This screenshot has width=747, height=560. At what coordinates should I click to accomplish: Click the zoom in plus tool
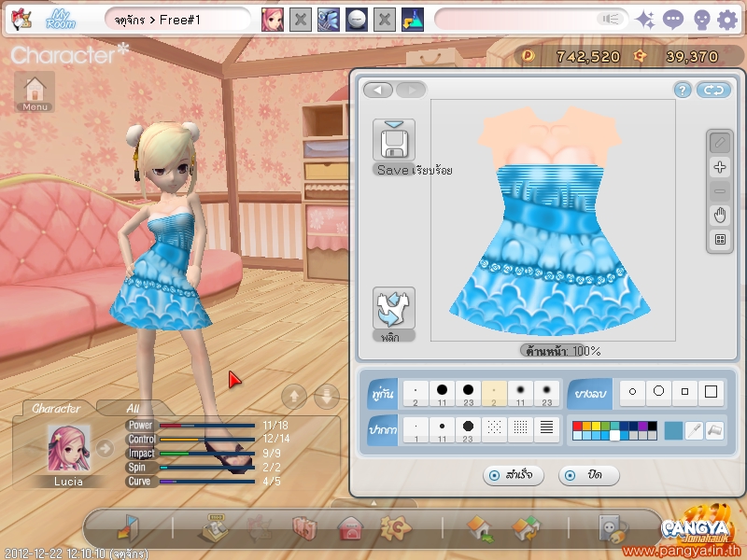click(720, 167)
